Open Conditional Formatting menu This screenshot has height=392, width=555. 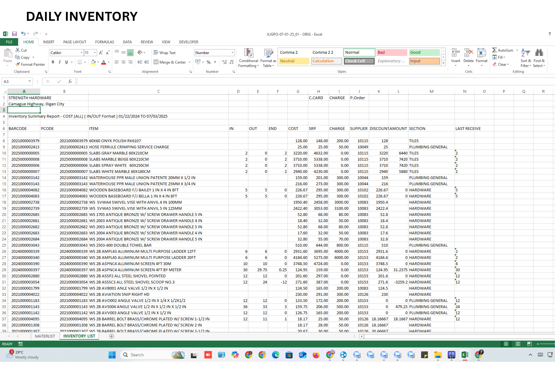coord(249,58)
